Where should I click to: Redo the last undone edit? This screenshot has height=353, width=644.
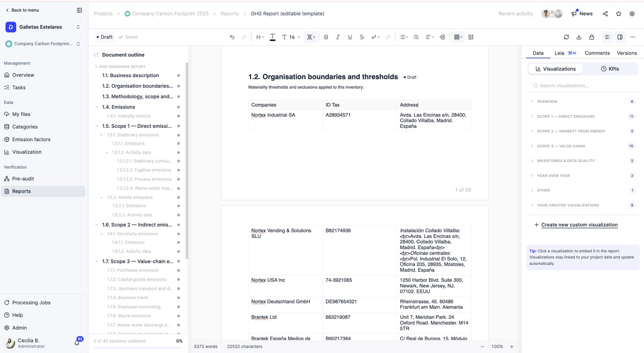pyautogui.click(x=244, y=37)
